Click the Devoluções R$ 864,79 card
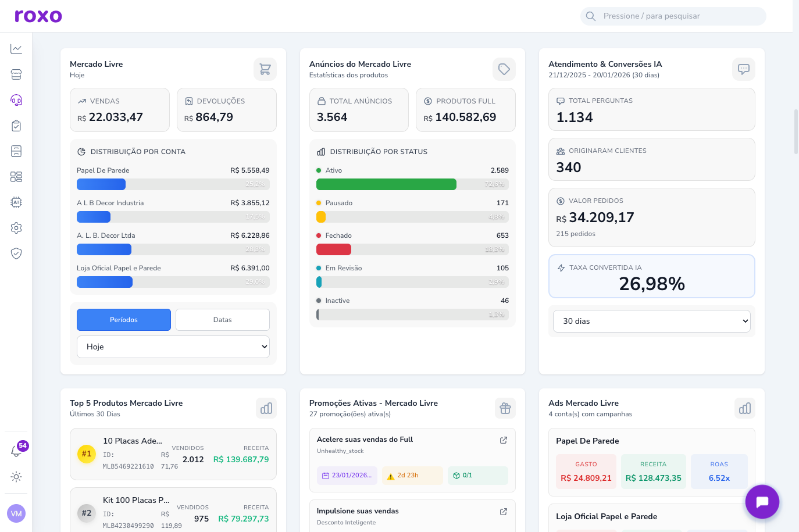 (227, 110)
